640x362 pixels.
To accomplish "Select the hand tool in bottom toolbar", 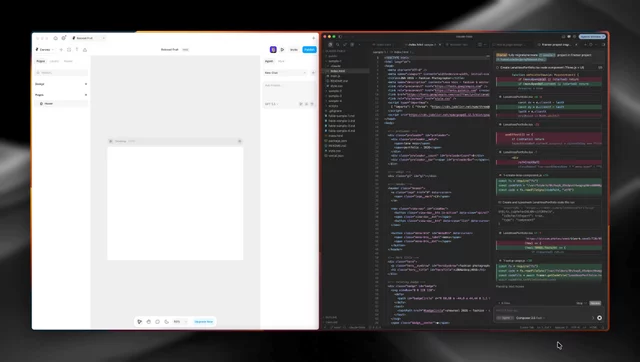I will [149, 322].
